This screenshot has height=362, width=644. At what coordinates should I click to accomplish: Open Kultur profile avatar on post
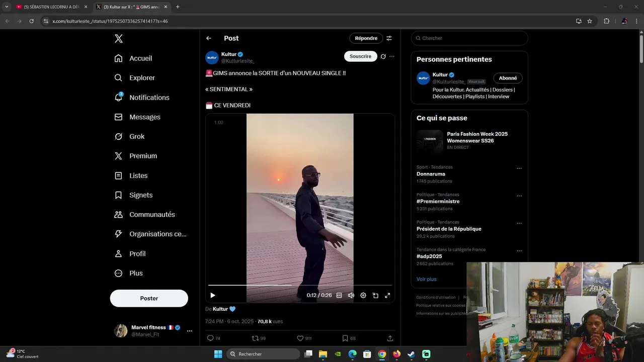pos(212,57)
